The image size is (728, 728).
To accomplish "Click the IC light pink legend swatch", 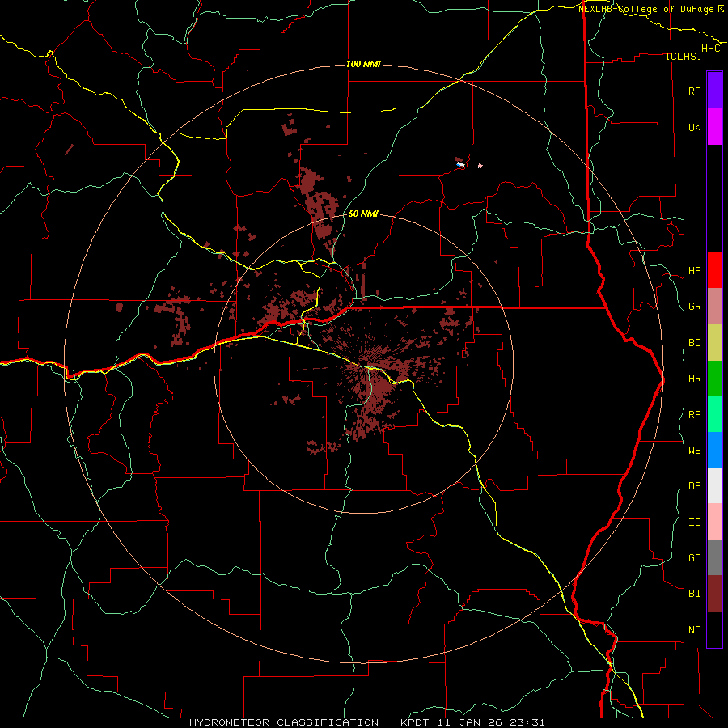I will pos(714,522).
